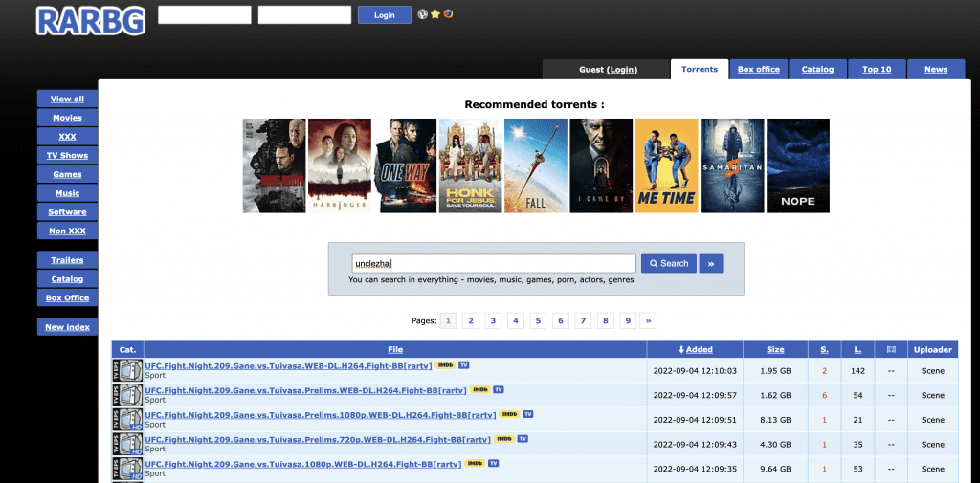
Task: Sort by the L. leechers column header
Action: tap(857, 349)
